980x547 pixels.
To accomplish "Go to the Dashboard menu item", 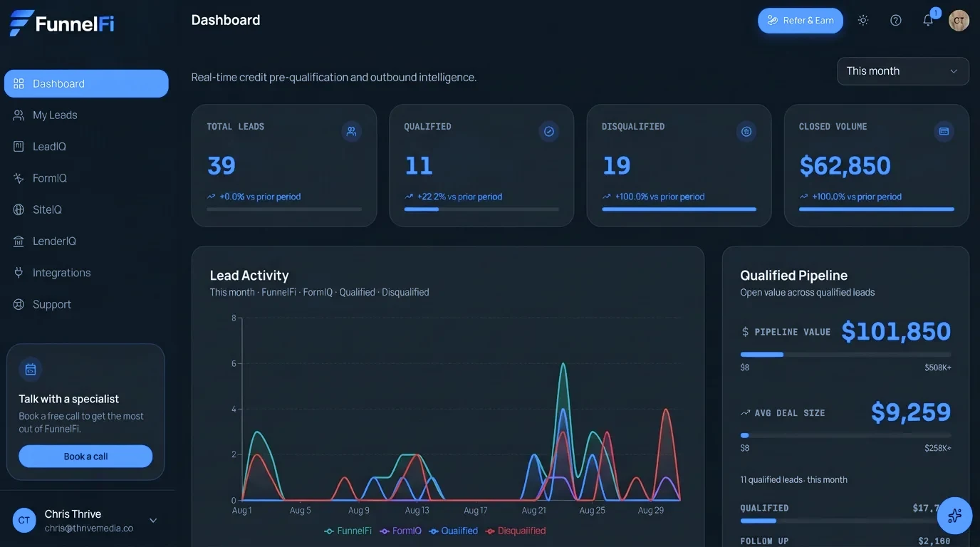I will pyautogui.click(x=86, y=83).
